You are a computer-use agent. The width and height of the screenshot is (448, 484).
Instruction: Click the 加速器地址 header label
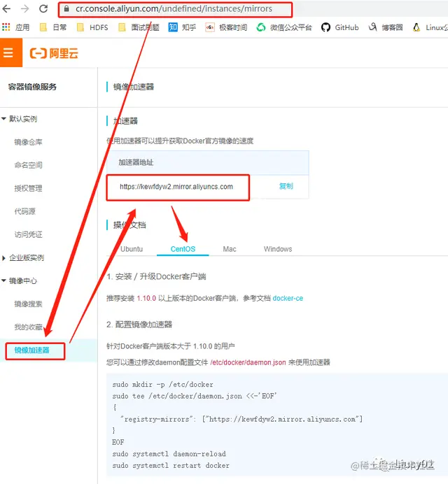click(136, 162)
